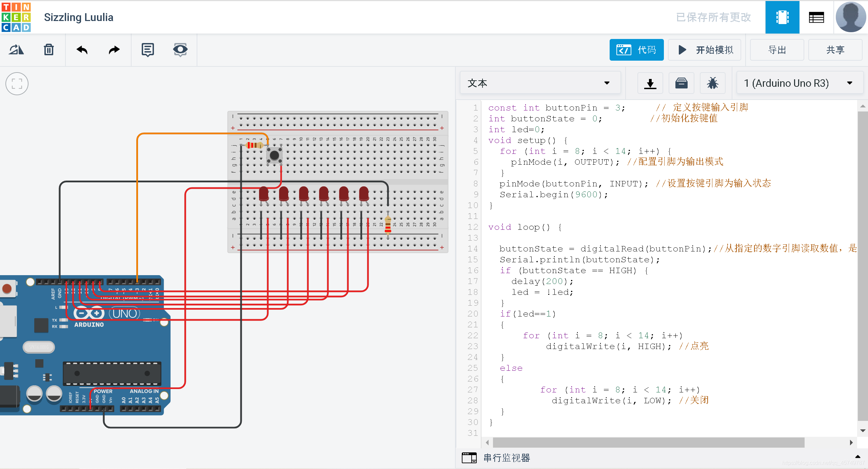The height and width of the screenshot is (469, 868).
Task: Switch to circuit view
Action: pyautogui.click(x=782, y=17)
